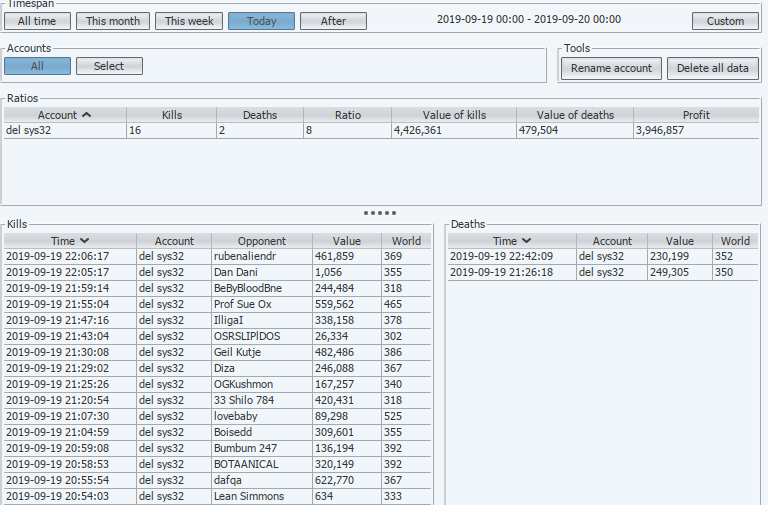This screenshot has width=768, height=505.
Task: Click the Select accounts button
Action: (109, 66)
